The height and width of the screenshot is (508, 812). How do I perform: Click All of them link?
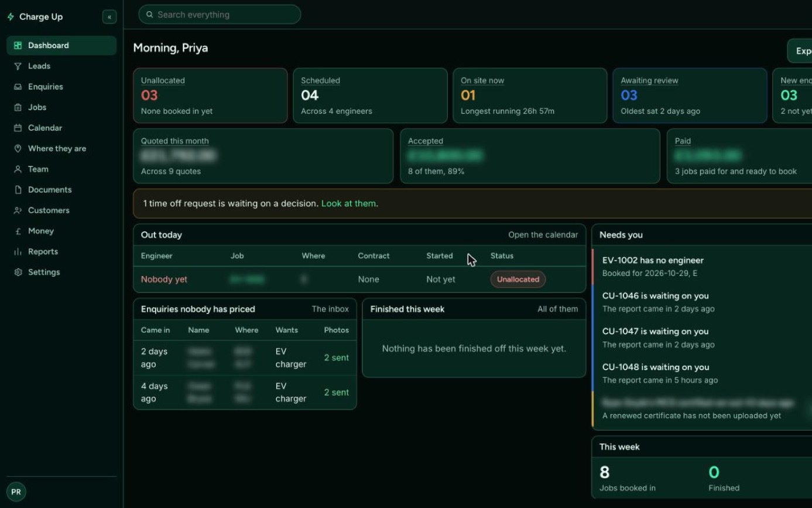coord(557,309)
